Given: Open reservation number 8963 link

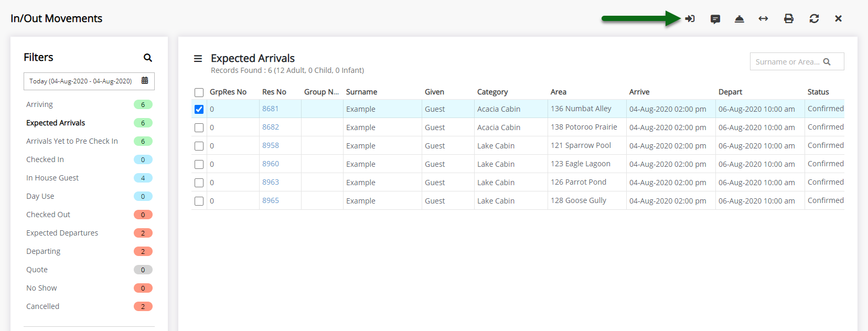Looking at the screenshot, I should 271,182.
